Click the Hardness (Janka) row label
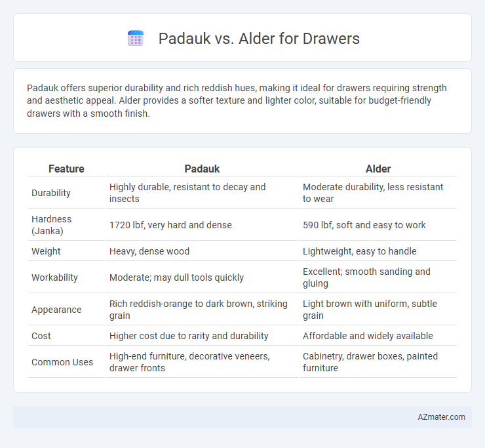This screenshot has width=485, height=448. click(x=51, y=225)
